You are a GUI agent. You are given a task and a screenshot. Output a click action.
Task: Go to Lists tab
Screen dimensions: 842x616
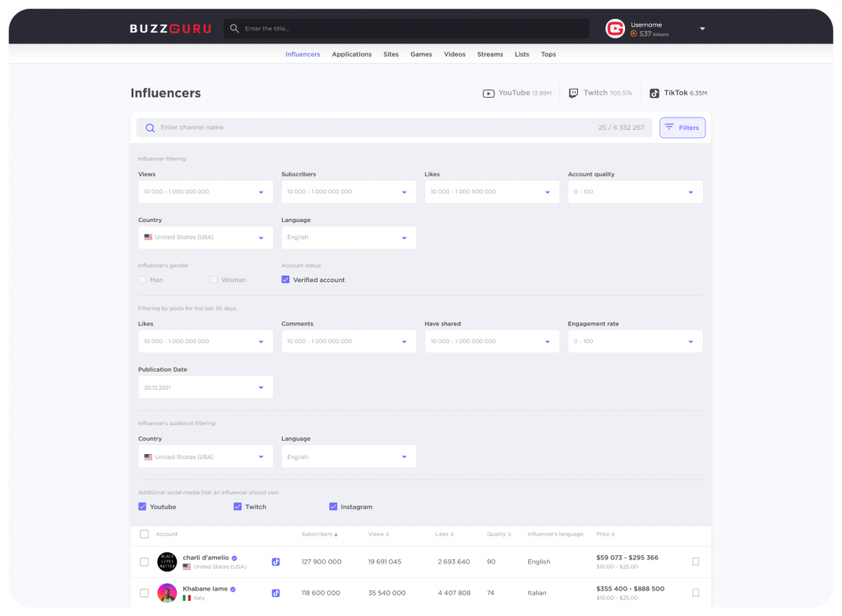(x=522, y=54)
